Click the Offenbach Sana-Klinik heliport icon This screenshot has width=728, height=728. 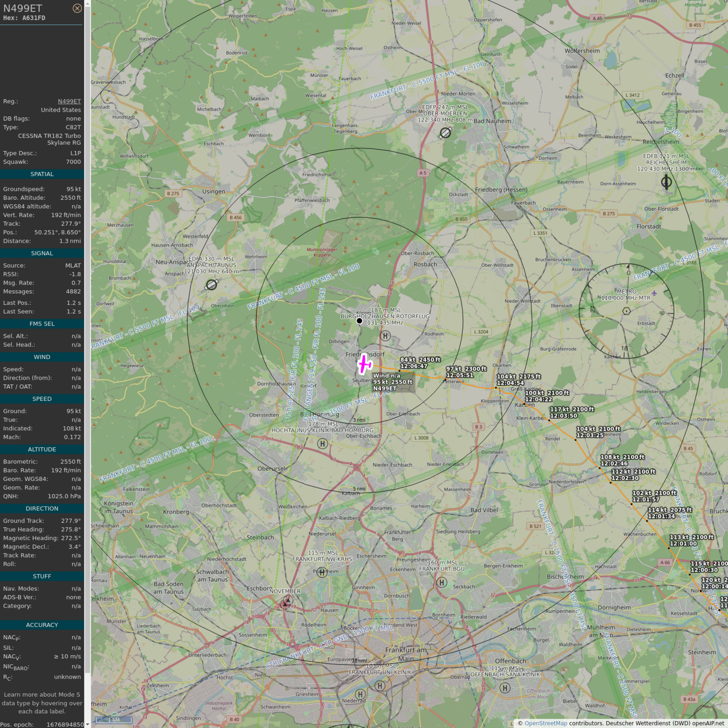(505, 688)
